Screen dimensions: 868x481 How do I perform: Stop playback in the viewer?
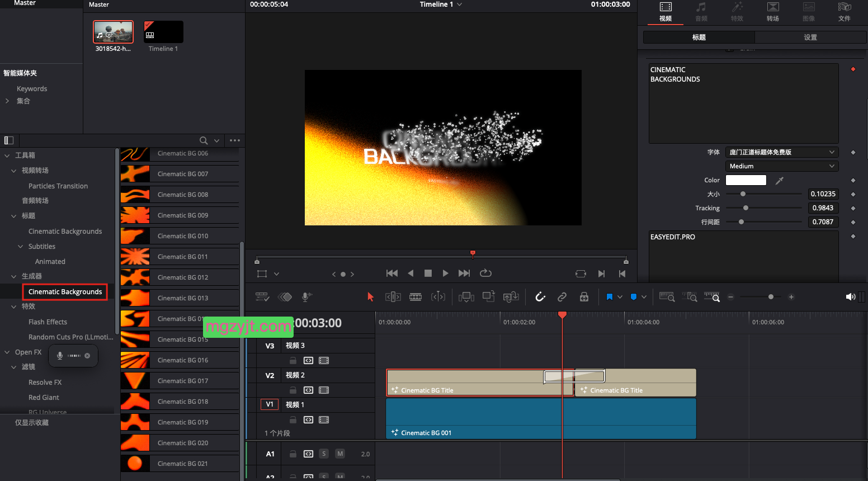(x=428, y=273)
